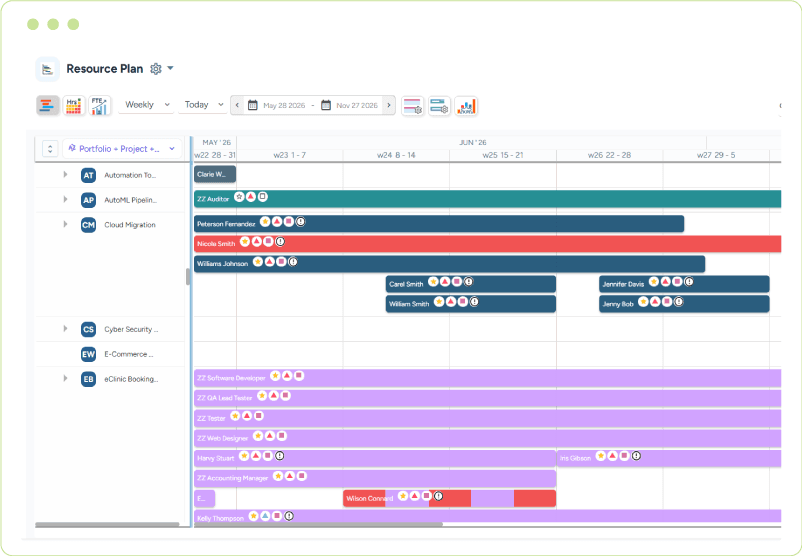The image size is (802, 556).
Task: Expand the AutoML Pipelin... project row
Action: tap(65, 199)
